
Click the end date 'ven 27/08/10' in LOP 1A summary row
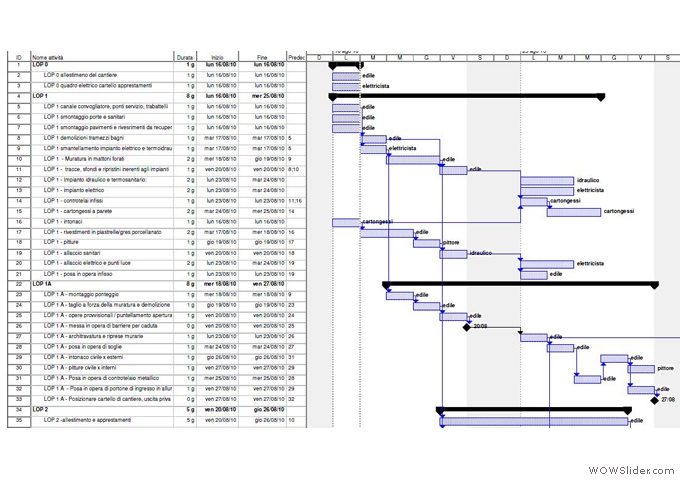268,284
